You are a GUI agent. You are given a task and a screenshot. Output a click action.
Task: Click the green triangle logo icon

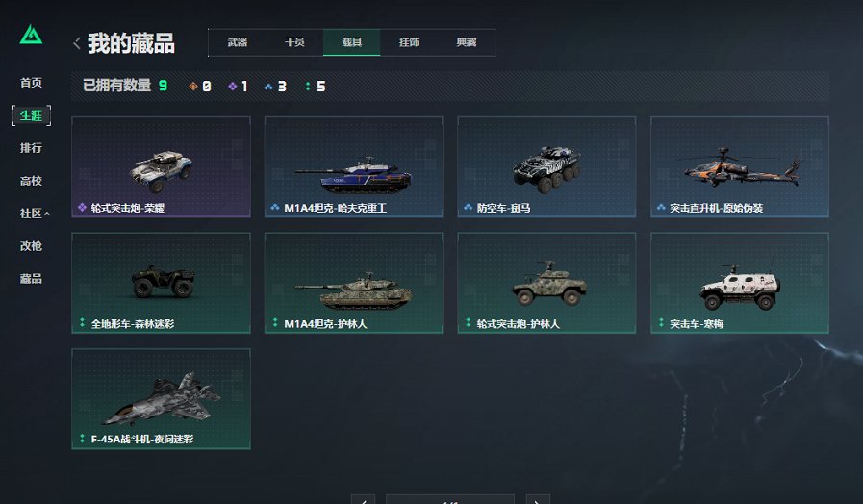[x=31, y=35]
